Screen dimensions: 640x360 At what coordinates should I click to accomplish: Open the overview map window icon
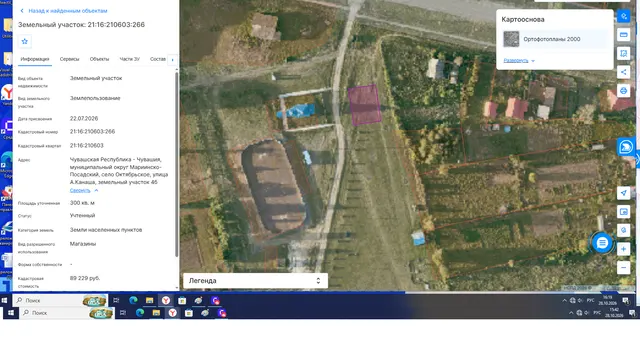click(x=623, y=212)
